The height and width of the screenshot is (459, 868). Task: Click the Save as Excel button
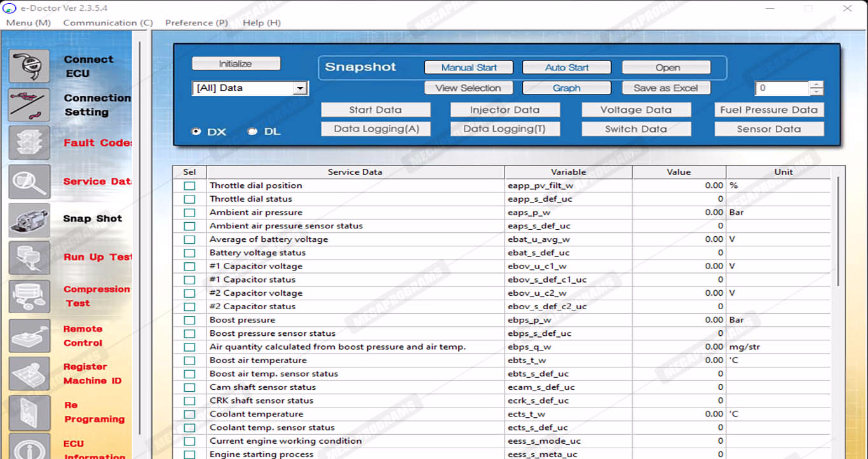(x=665, y=88)
